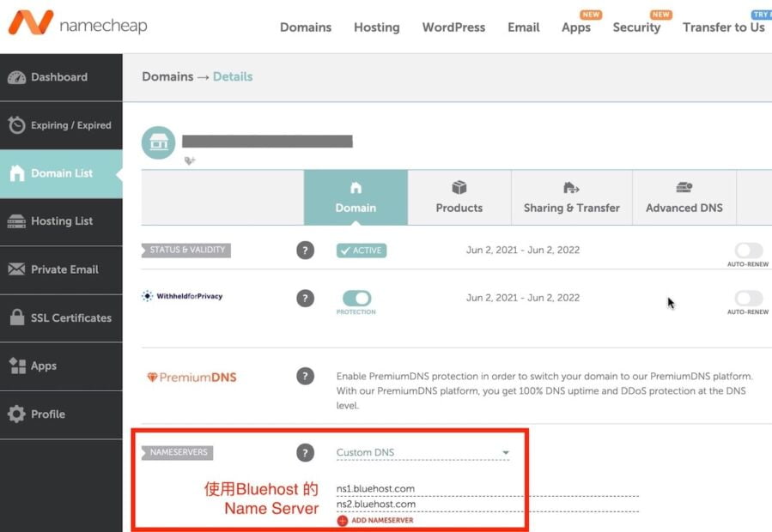
Task: Open Private Email in the sidebar
Action: (62, 269)
